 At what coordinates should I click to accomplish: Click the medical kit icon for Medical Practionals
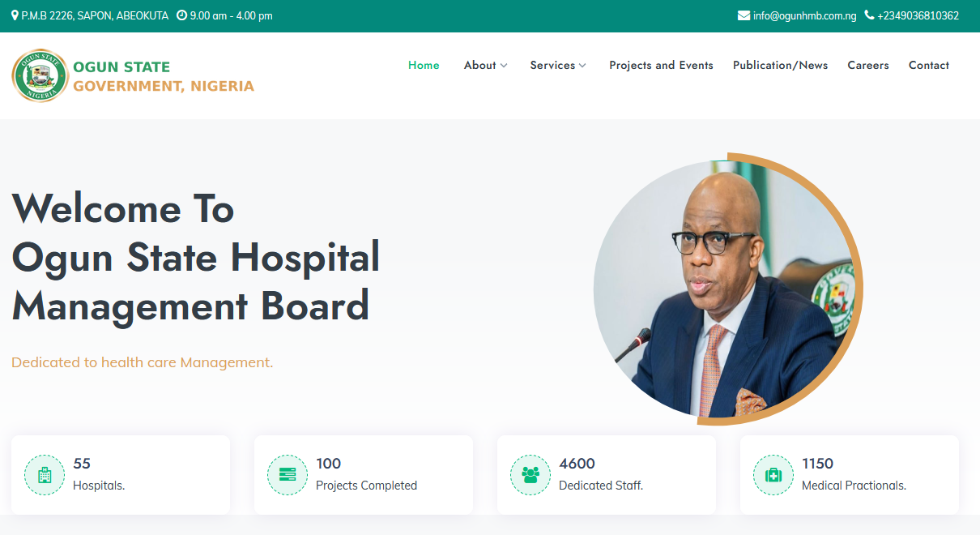(x=773, y=475)
